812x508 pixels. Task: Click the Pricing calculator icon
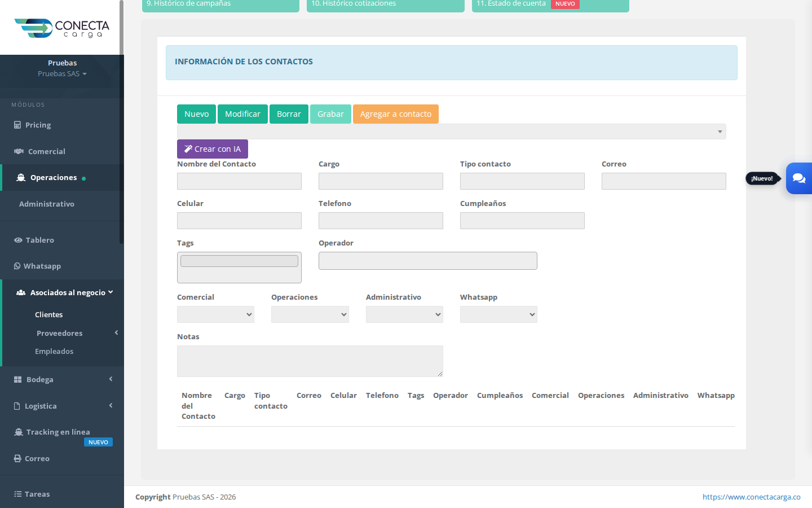coord(17,125)
